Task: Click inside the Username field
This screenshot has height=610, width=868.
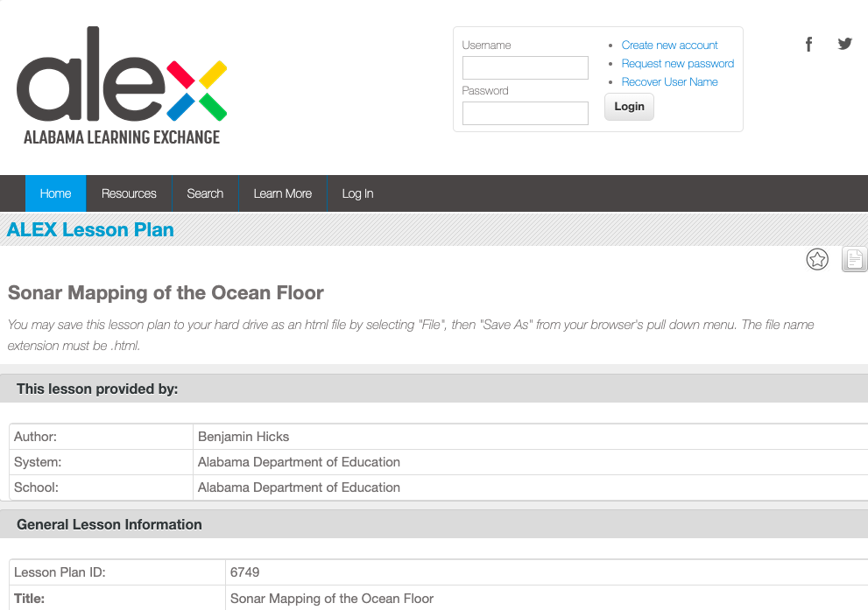Action: pos(525,67)
